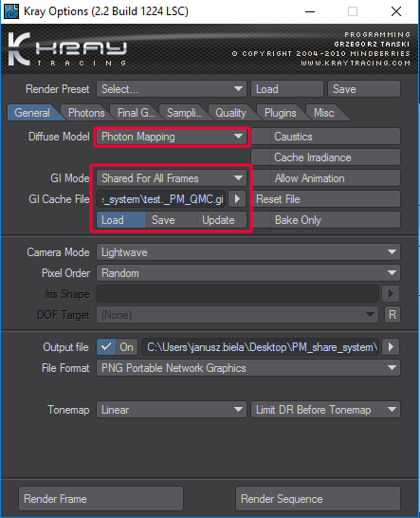Viewport: 420px width, 518px height.
Task: Open GI Cache File browse arrow
Action: (x=237, y=199)
